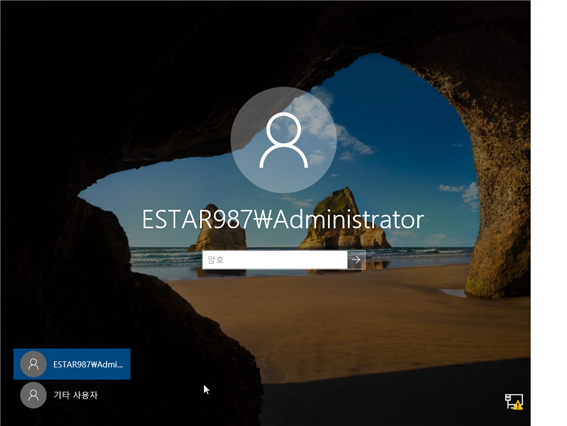
Task: Select the ESTAR987\Admi... user account
Action: pos(72,364)
